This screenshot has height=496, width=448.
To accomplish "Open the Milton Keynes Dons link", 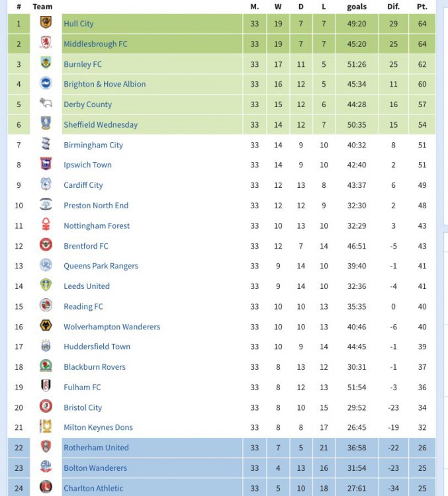I will point(98,427).
